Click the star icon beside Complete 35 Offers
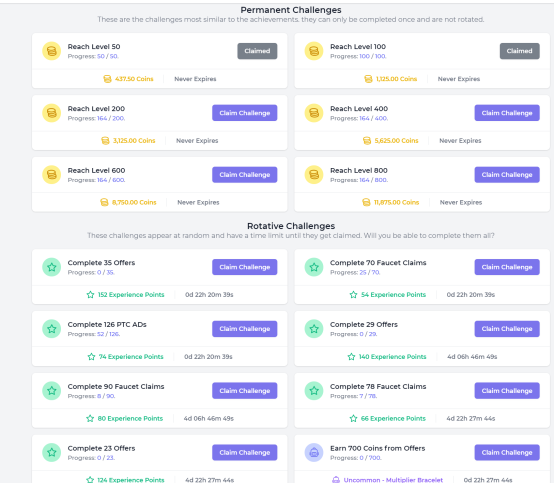 pos(52,267)
